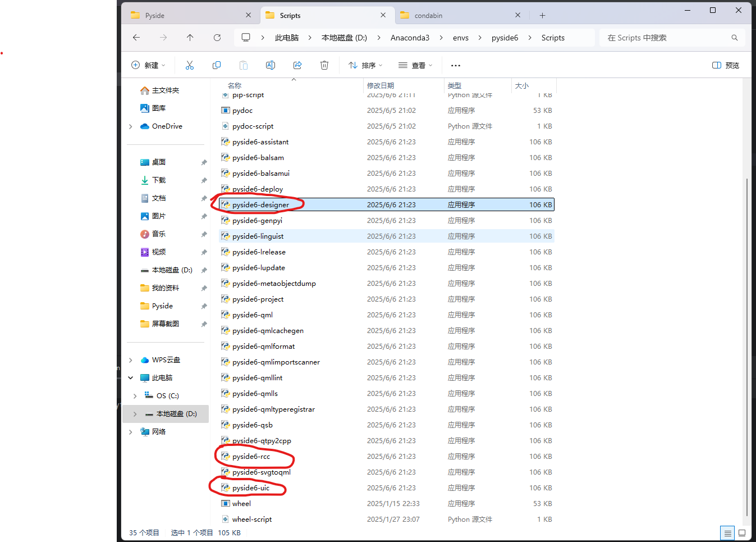Open the 新建 new item dropdown
Image resolution: width=756 pixels, height=542 pixels.
point(148,65)
